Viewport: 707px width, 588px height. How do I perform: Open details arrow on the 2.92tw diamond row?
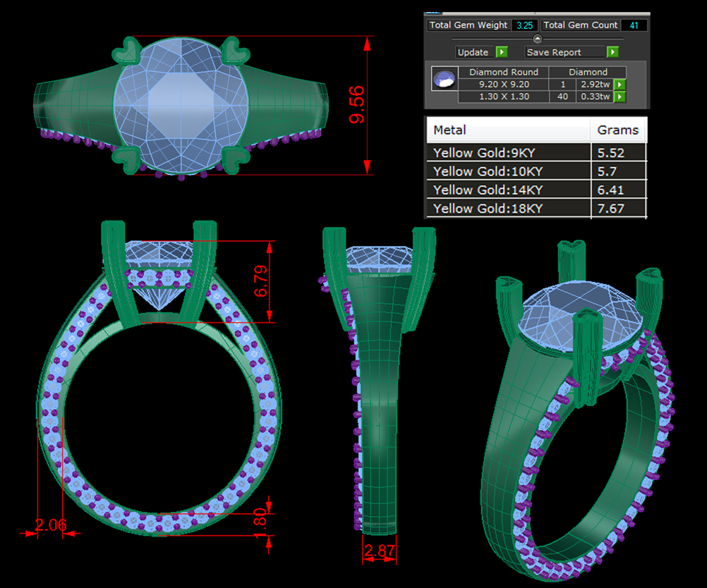click(619, 84)
